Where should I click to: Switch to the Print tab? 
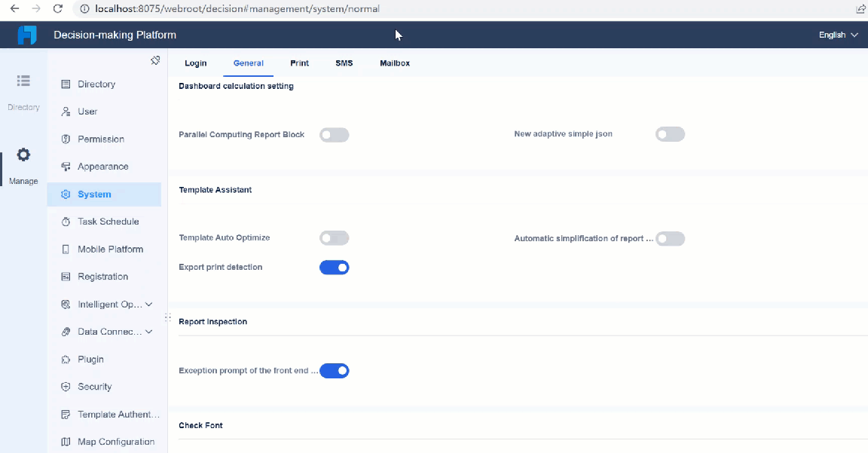pyautogui.click(x=299, y=63)
